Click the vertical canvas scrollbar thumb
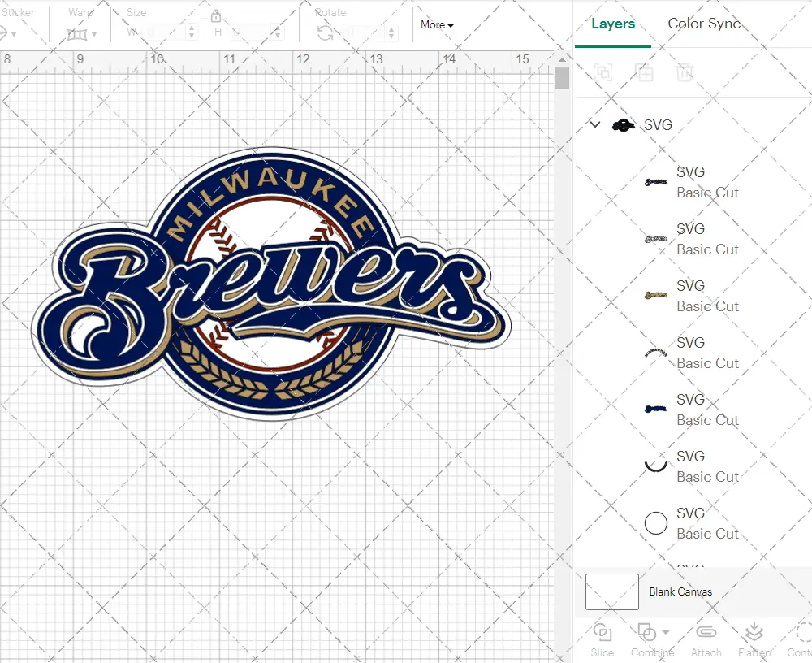This screenshot has height=663, width=812. [x=563, y=79]
